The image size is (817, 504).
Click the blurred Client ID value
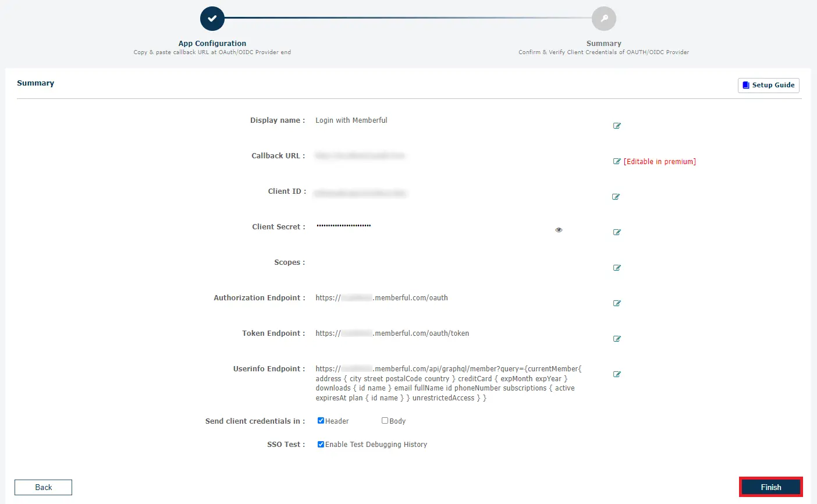360,193
